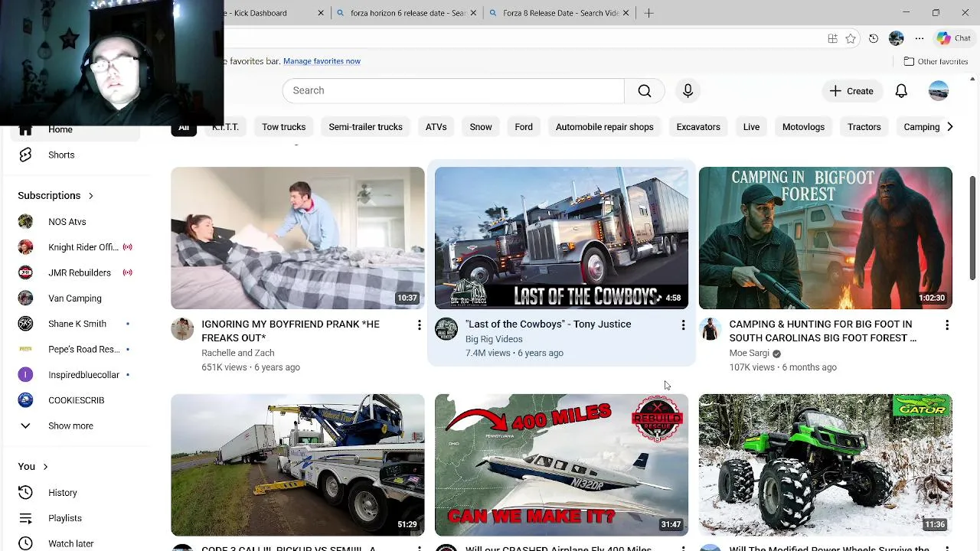The width and height of the screenshot is (980, 551).
Task: Show next category chips arrow
Action: [949, 127]
